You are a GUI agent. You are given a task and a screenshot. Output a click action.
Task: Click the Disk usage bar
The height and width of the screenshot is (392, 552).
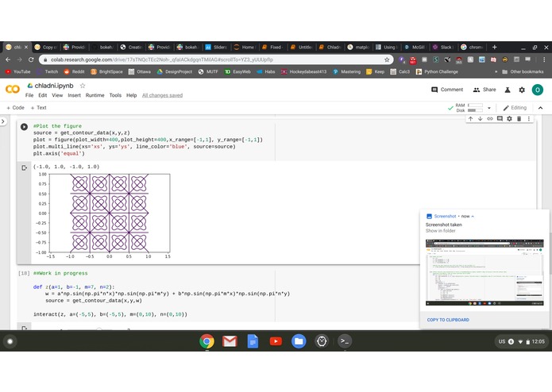coord(475,110)
